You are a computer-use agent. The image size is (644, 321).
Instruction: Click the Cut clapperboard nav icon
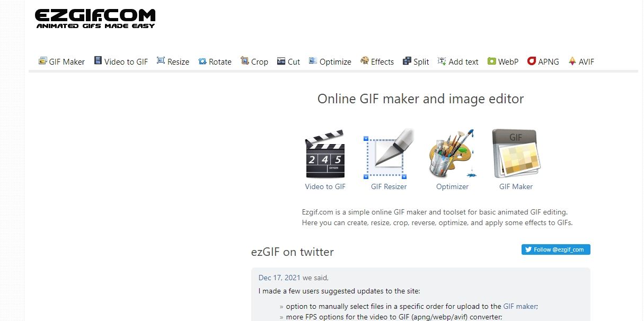281,61
